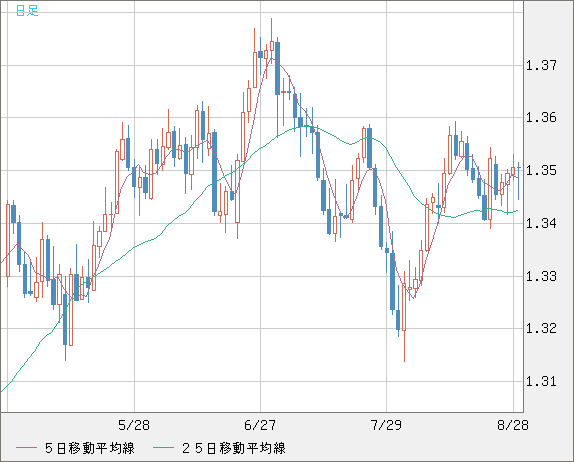Click the ２５日移動平均線 legend text
Viewport: 574px width, 462px height.
[234, 448]
